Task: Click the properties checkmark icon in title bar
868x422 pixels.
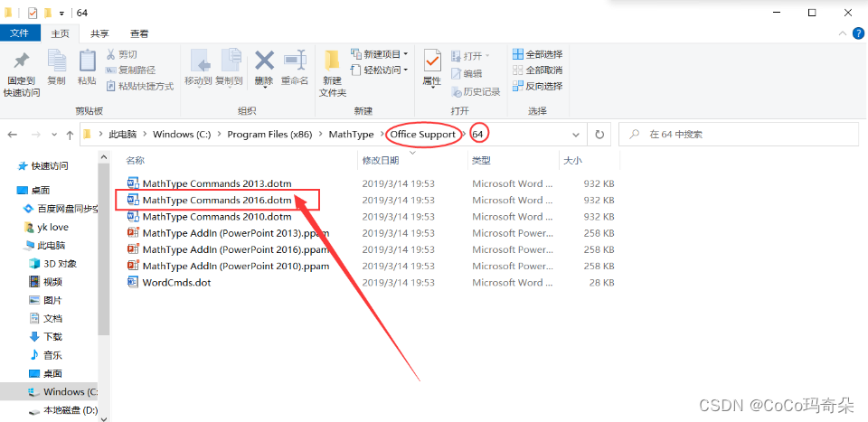Action: tap(33, 12)
